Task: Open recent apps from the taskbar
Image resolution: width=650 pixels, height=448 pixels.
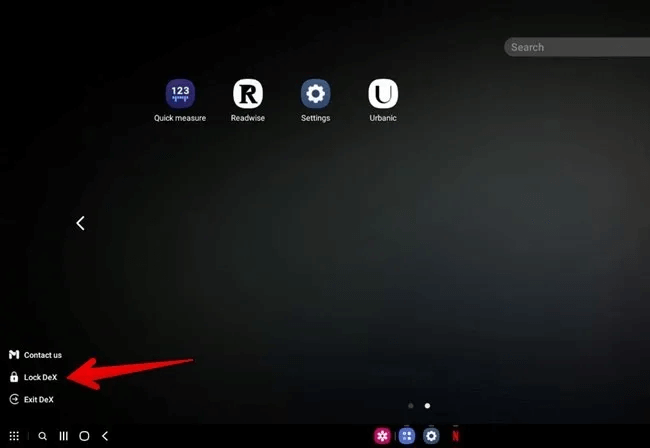Action: click(63, 436)
